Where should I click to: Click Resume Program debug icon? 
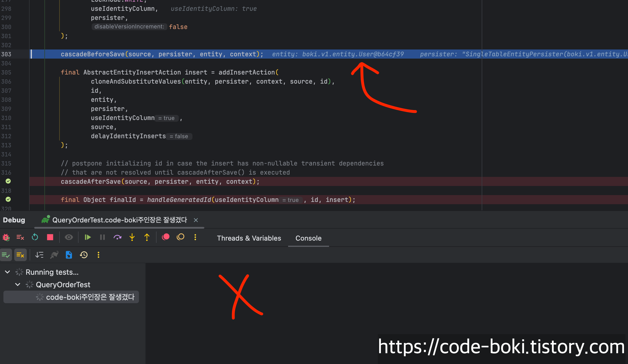88,237
